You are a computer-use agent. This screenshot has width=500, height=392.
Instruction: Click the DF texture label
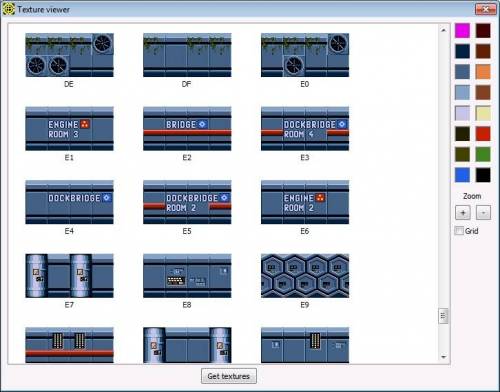[x=187, y=84]
